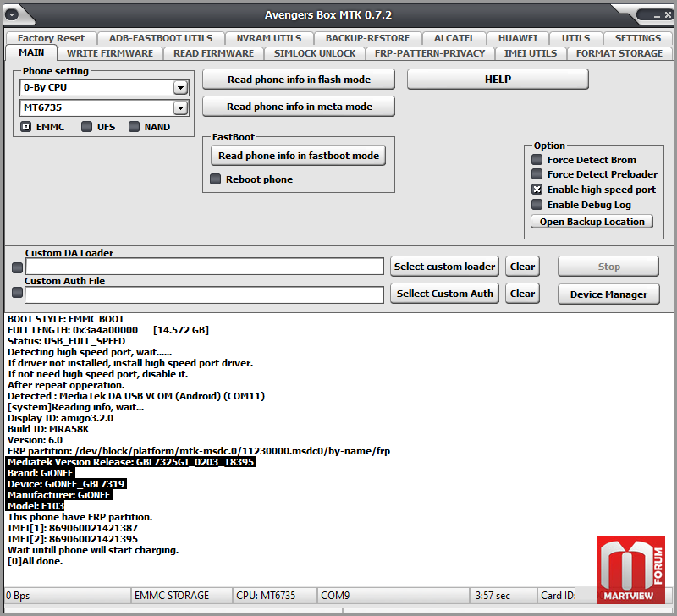
Task: Open the FRP-PATTERN-PRIVACY tab
Action: 430,53
